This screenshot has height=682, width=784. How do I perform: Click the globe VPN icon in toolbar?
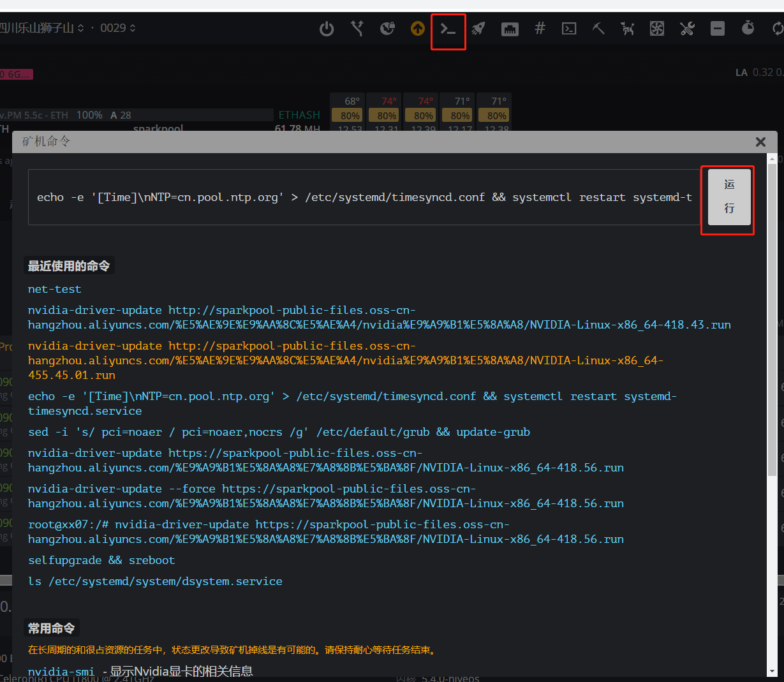[x=387, y=28]
